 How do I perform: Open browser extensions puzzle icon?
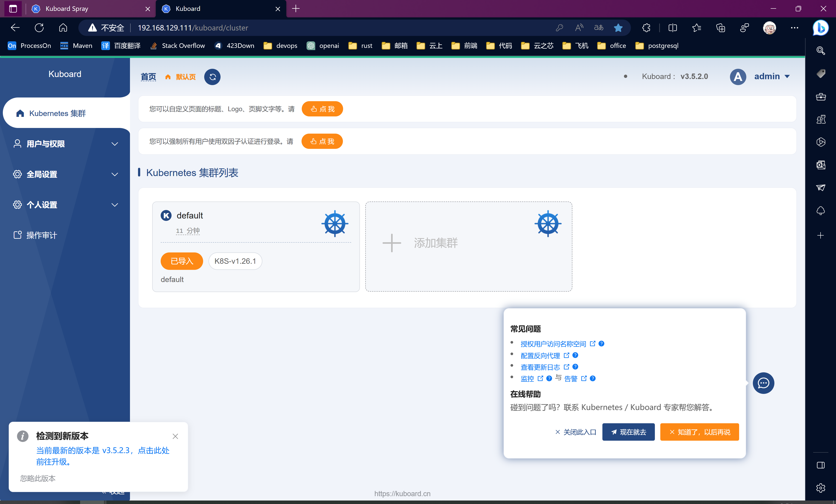tap(646, 28)
